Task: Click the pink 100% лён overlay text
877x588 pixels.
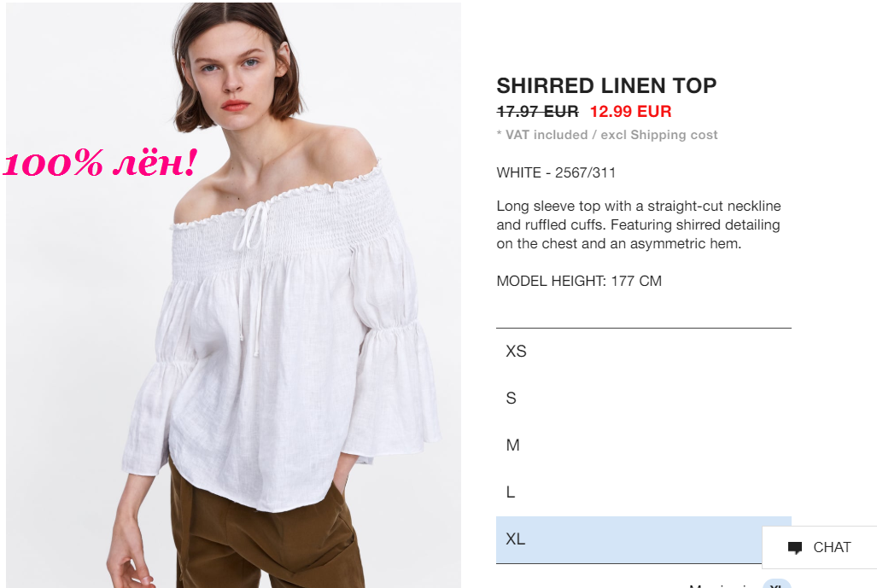Action: click(101, 163)
